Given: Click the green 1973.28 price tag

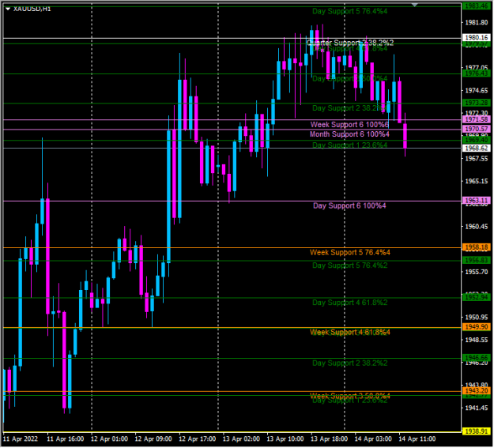Looking at the screenshot, I should point(477,103).
